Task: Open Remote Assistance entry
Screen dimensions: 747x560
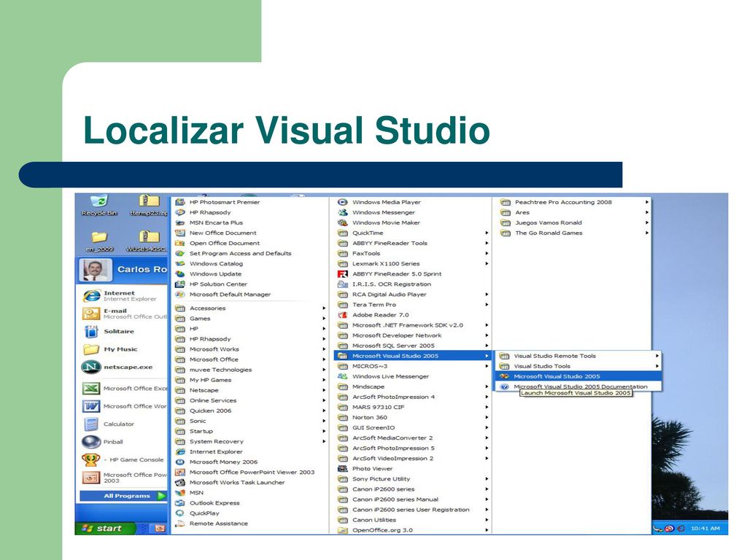Action: tap(250, 524)
